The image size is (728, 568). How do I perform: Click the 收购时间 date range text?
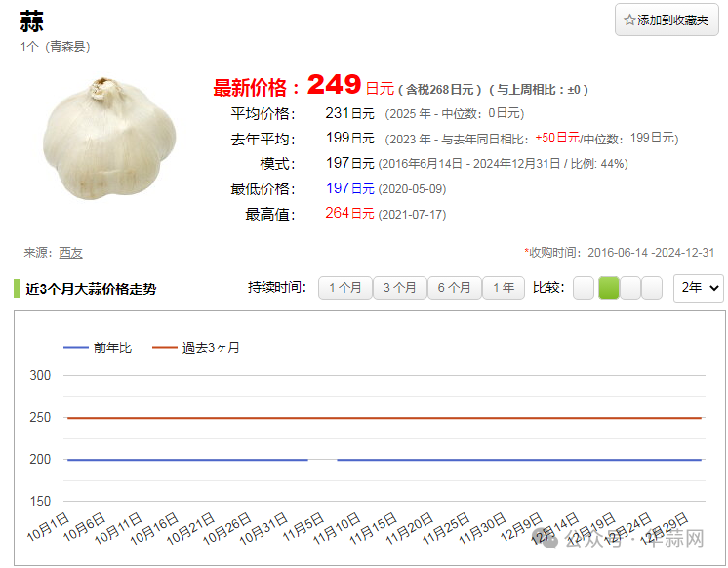click(620, 253)
